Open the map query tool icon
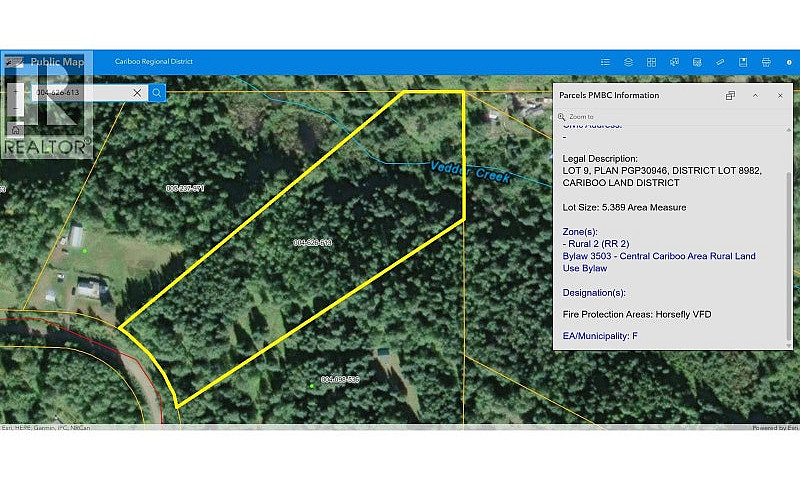This screenshot has width=800, height=480. tap(697, 62)
